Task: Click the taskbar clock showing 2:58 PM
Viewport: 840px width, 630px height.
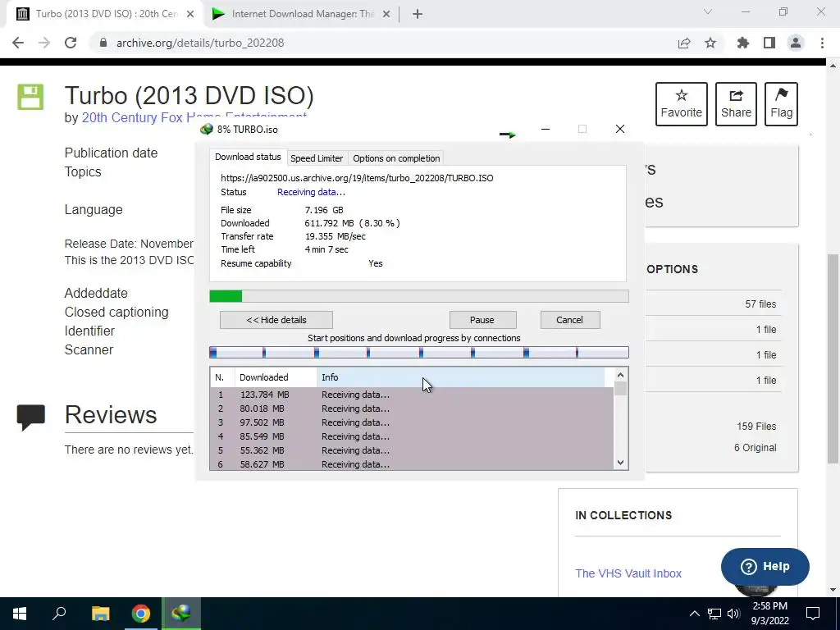Action: 769,614
